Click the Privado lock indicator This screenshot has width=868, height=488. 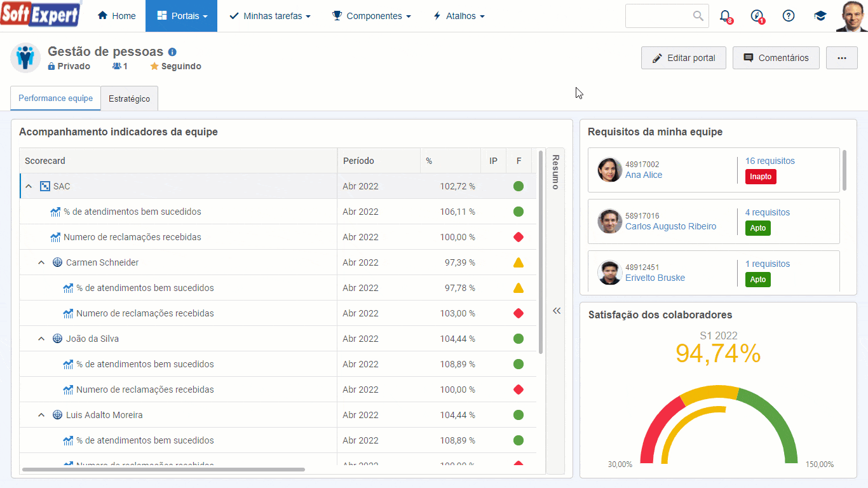click(69, 66)
